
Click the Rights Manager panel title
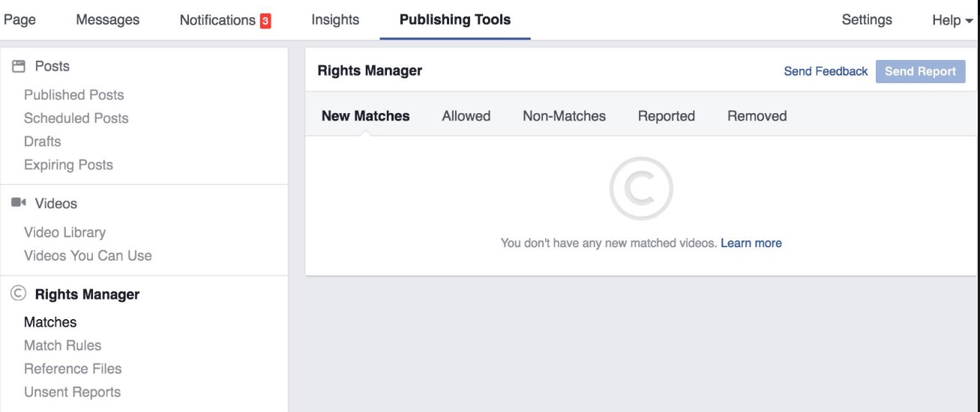(x=370, y=71)
